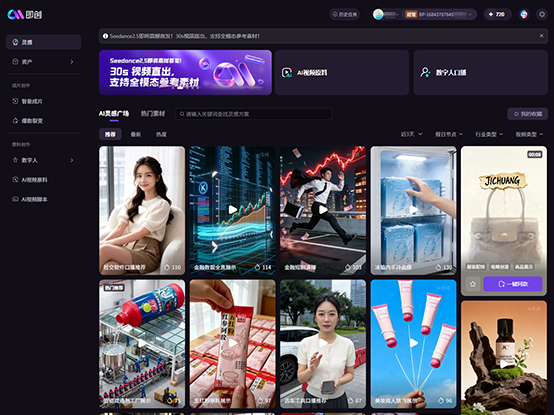Click the purple one-click generate button on handbag card
This screenshot has width=554, height=415.
(513, 284)
